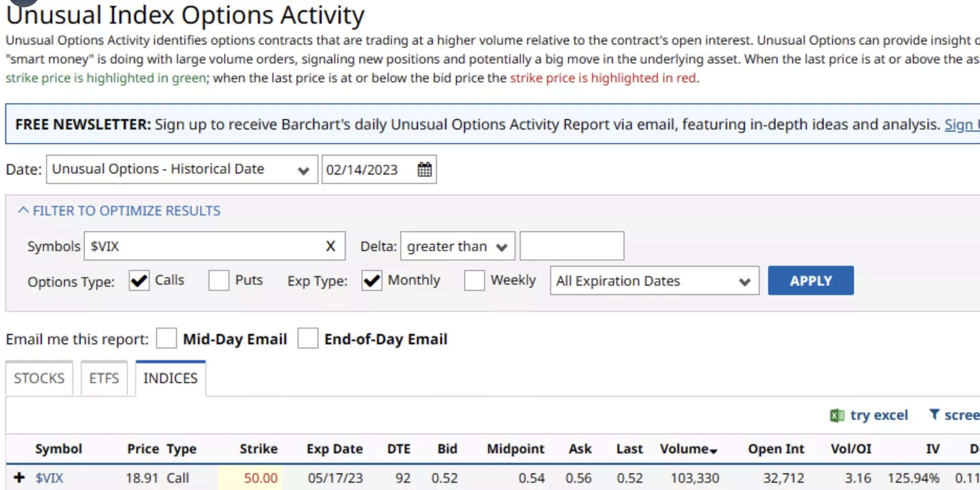
Task: Click the Delta value input box
Action: 572,246
